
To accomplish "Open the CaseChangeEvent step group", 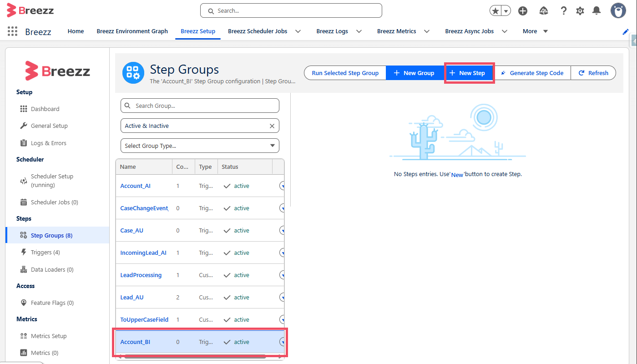I will click(x=144, y=208).
